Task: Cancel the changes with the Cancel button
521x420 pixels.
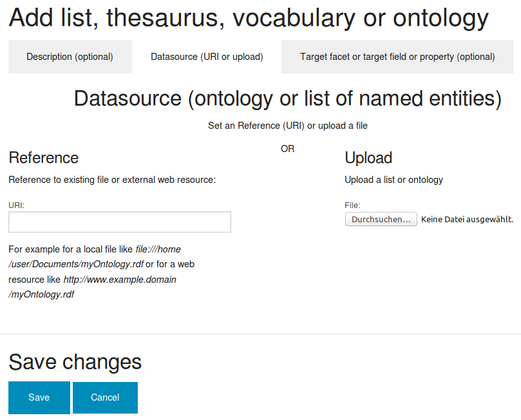Action: point(105,397)
